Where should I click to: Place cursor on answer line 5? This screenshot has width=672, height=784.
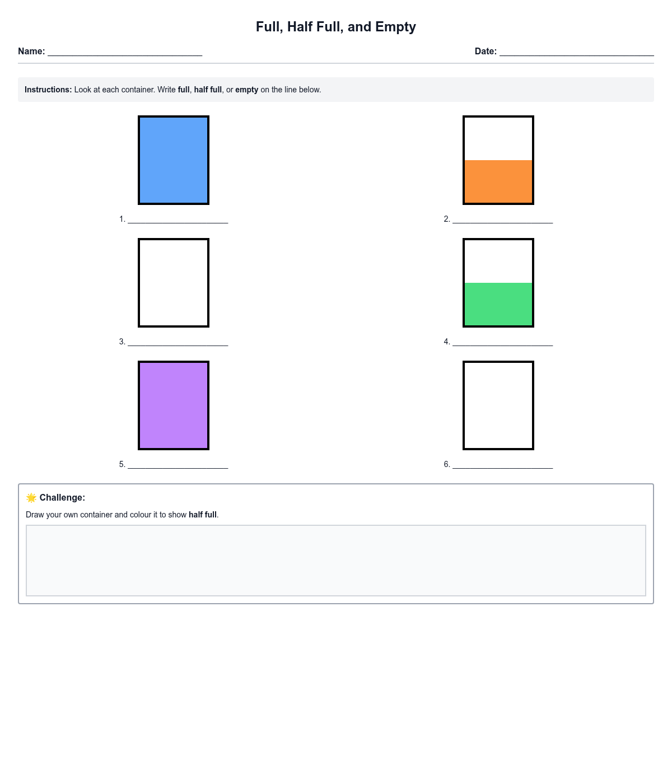178,464
